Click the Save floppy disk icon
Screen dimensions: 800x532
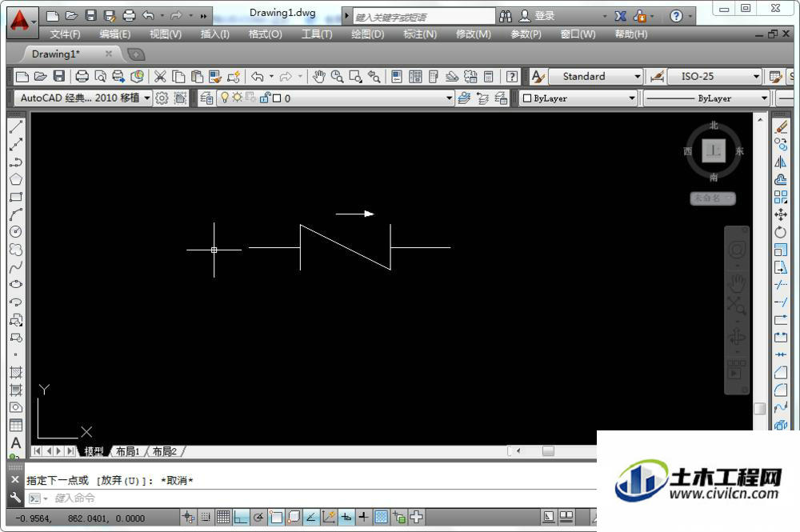tap(59, 77)
